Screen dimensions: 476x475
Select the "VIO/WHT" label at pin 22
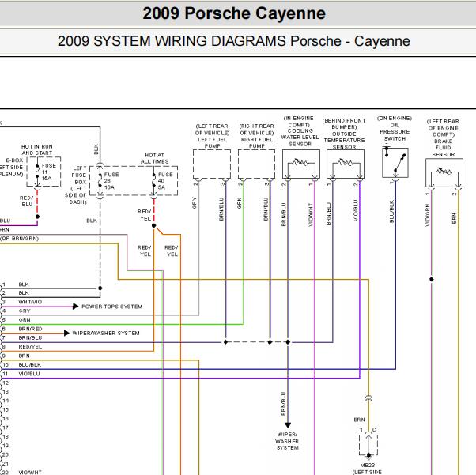point(30,473)
